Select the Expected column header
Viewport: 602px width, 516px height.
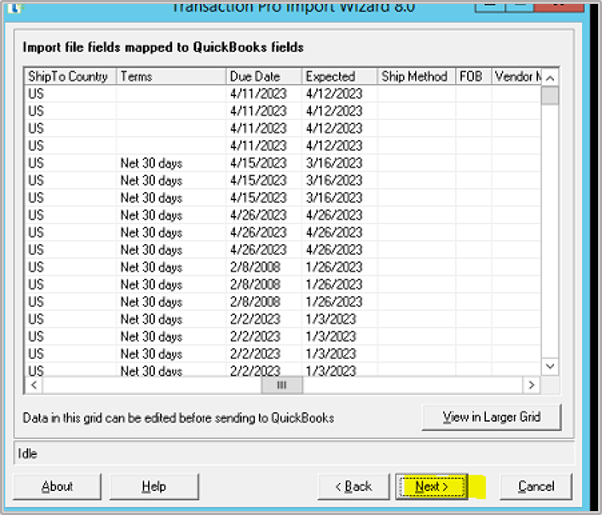coord(340,76)
